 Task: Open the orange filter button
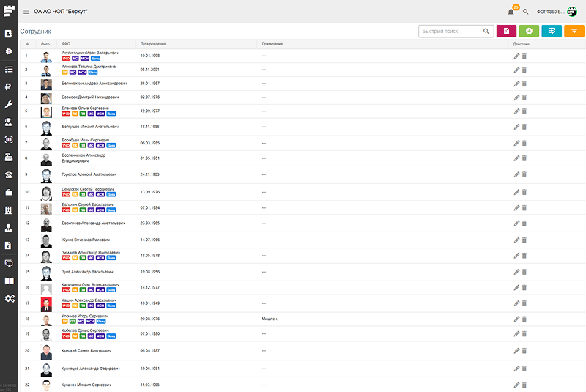coord(575,31)
